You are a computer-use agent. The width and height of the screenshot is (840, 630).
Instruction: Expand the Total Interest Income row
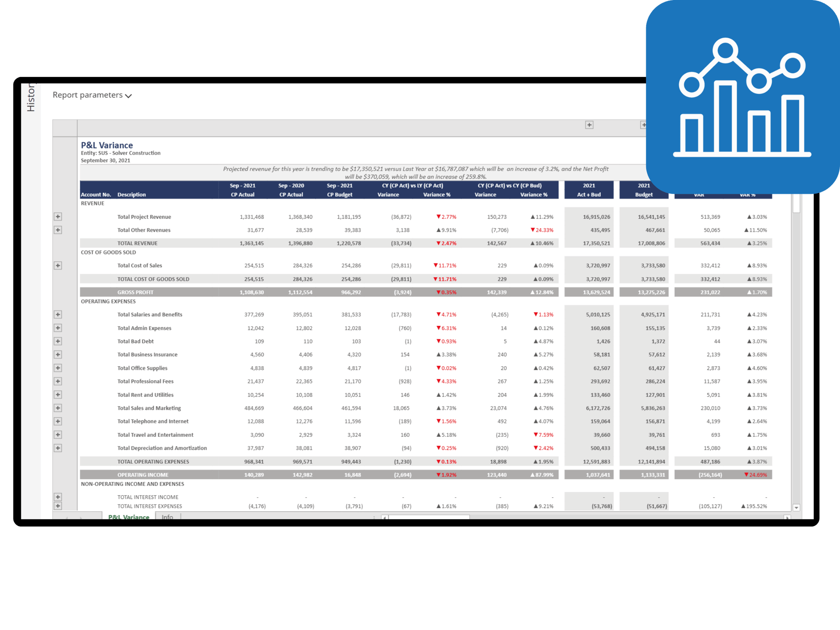click(x=58, y=497)
